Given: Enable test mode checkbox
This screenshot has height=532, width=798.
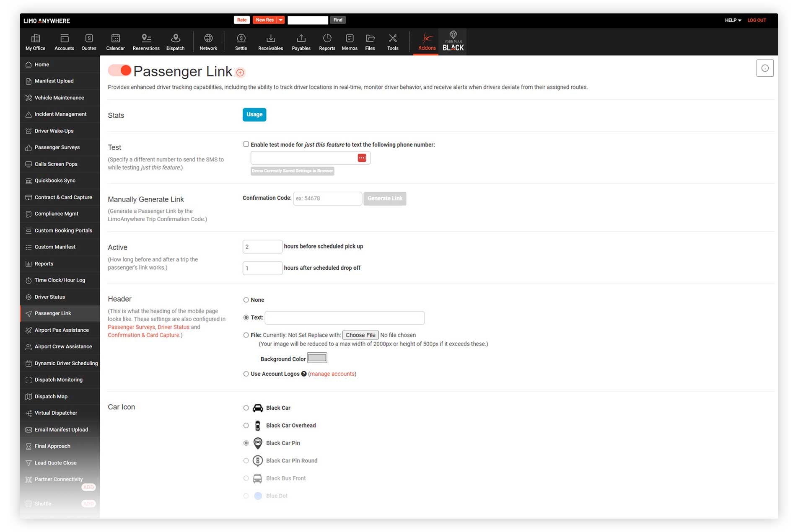Looking at the screenshot, I should click(x=246, y=144).
